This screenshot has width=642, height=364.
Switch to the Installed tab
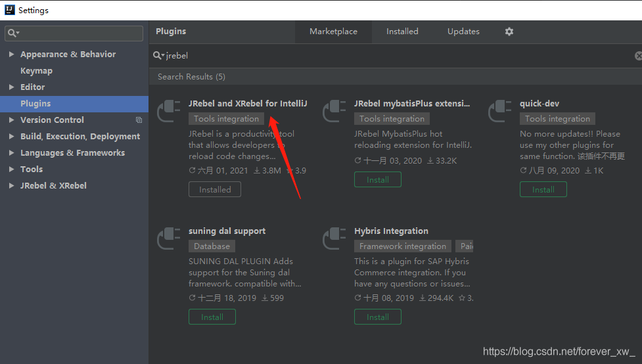[402, 32]
